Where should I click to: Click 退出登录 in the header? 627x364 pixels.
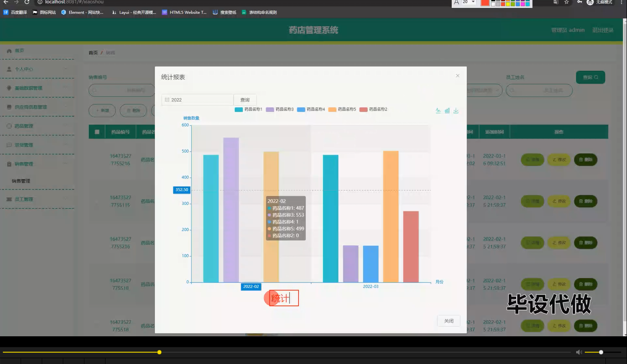coord(603,30)
